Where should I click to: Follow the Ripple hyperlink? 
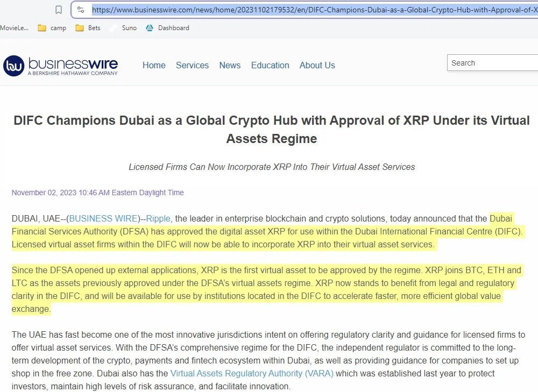[158, 218]
